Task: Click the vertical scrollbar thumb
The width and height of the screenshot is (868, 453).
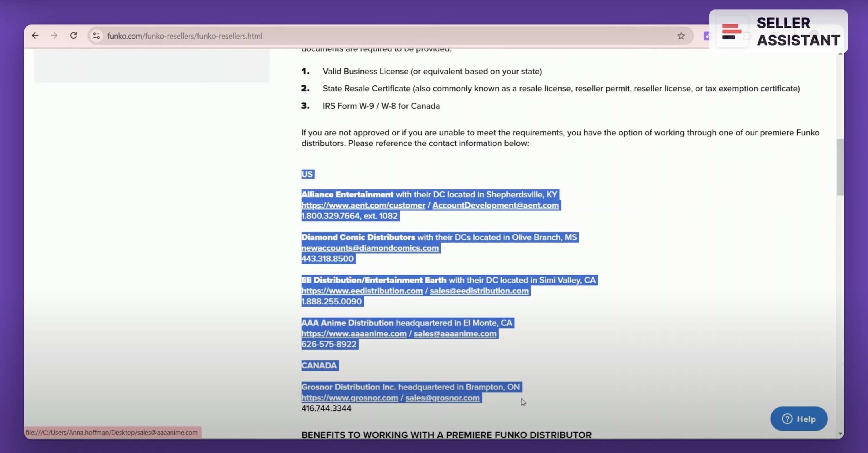Action: (840, 167)
